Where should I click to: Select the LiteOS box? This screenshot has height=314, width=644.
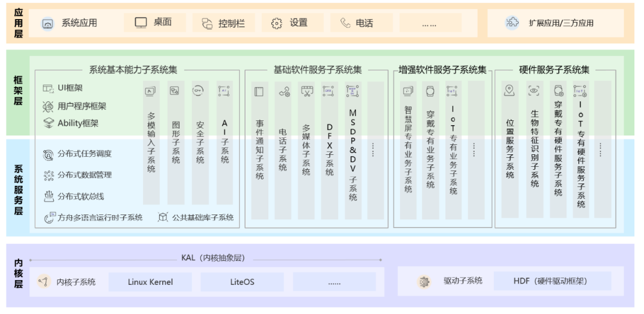[x=242, y=282]
